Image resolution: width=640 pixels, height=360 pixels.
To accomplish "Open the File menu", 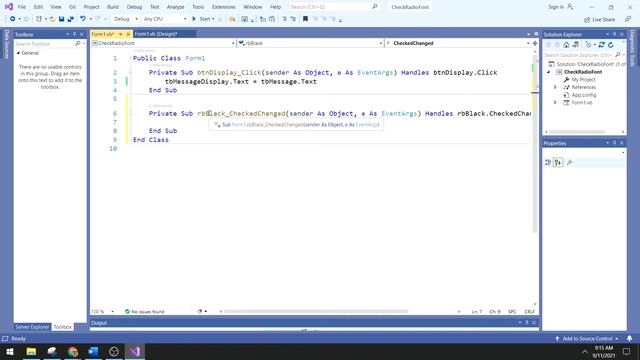I will point(22,7).
